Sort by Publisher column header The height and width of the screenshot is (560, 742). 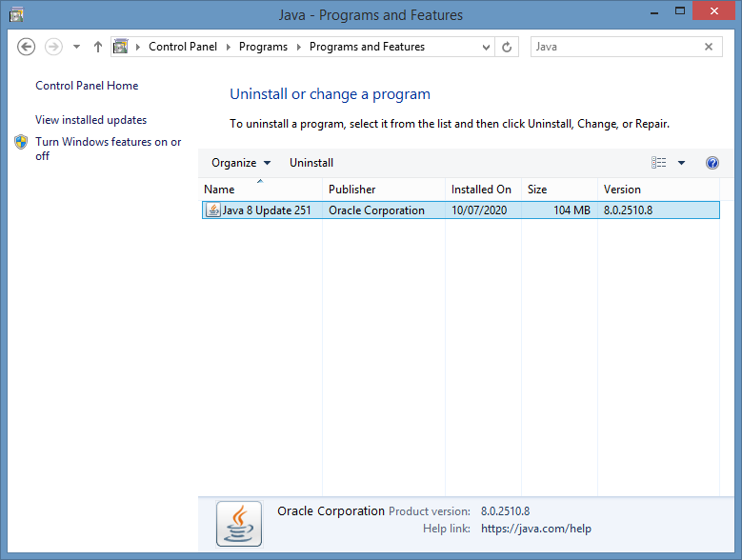[x=384, y=190]
